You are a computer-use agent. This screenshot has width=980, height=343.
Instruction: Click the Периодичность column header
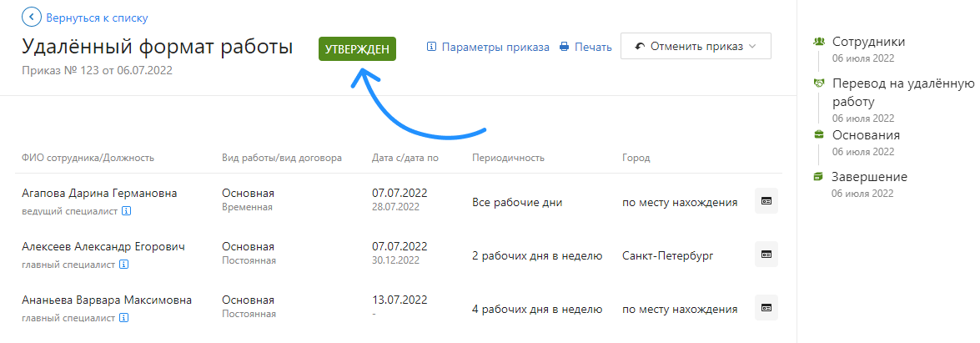point(508,158)
